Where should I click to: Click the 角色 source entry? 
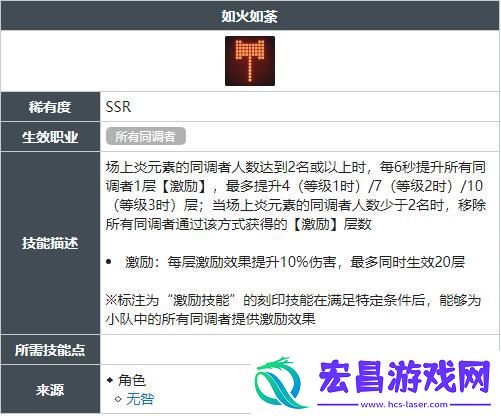(x=132, y=380)
